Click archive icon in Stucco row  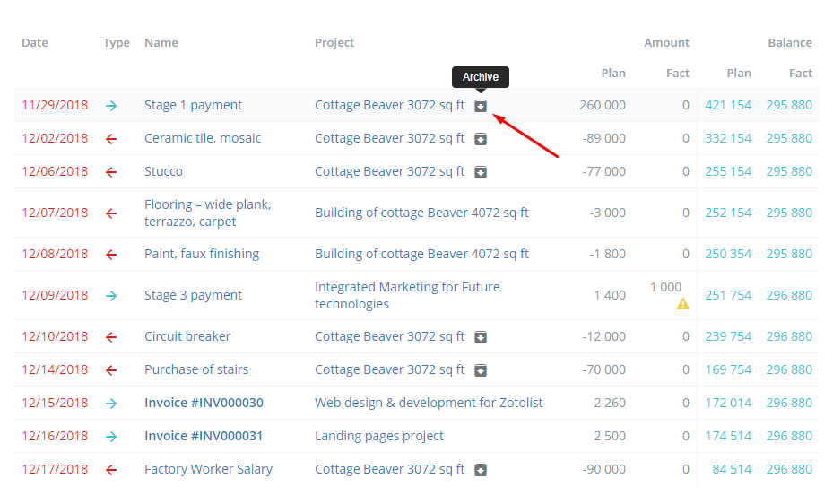(481, 172)
